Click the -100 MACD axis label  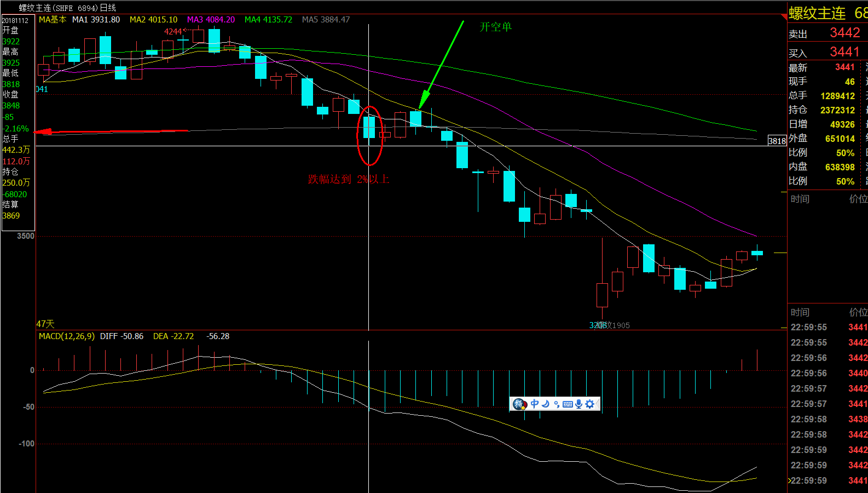(27, 444)
